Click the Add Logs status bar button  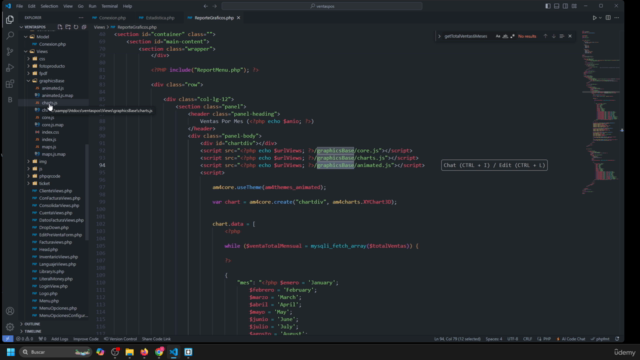pyautogui.click(x=60, y=339)
